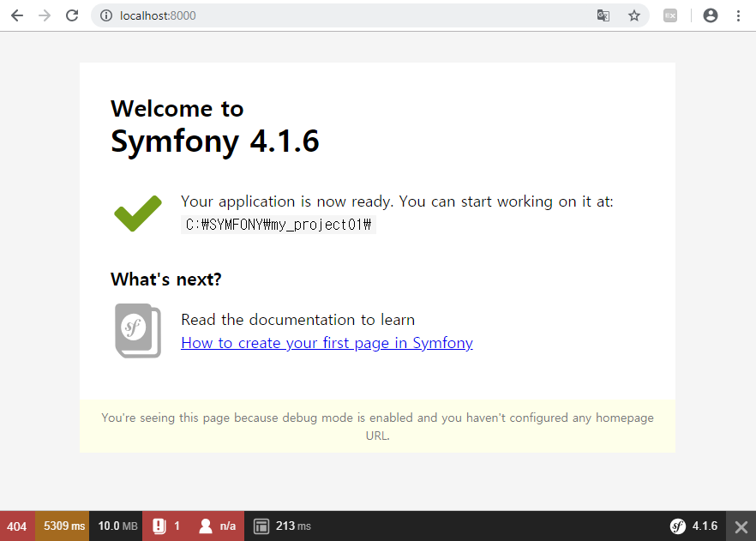Click the browser forward arrow
This screenshot has height=541, width=756.
[x=45, y=15]
